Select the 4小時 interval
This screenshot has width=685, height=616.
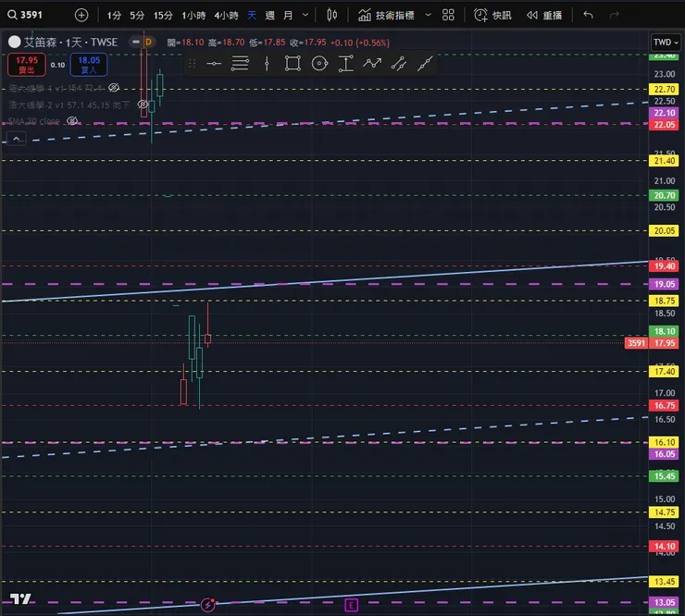click(226, 16)
